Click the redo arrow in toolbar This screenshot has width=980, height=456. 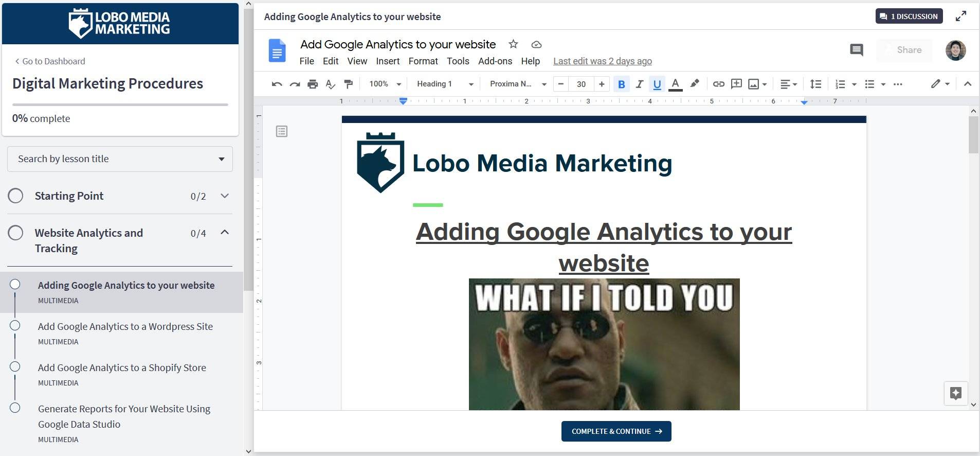(295, 84)
